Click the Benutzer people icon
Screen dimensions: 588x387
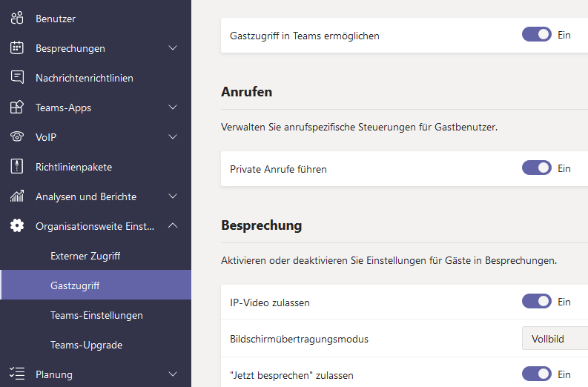[17, 19]
